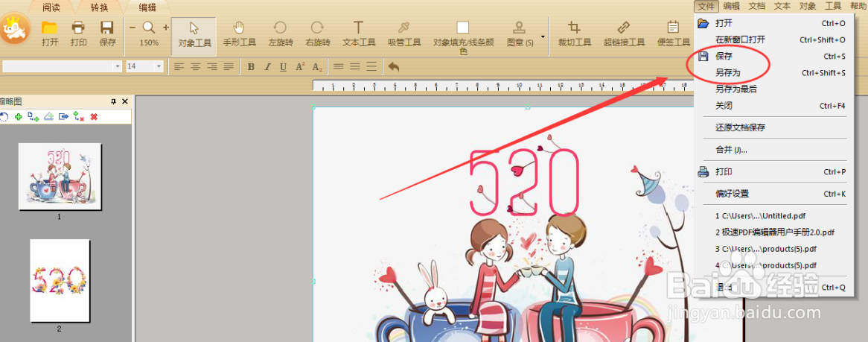Toggle subscript formatting
Screen dimensions: 868x342
(x=317, y=67)
